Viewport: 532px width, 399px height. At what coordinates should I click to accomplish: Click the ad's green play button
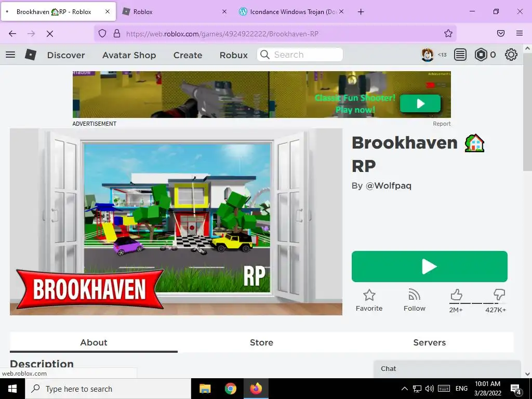pos(420,103)
